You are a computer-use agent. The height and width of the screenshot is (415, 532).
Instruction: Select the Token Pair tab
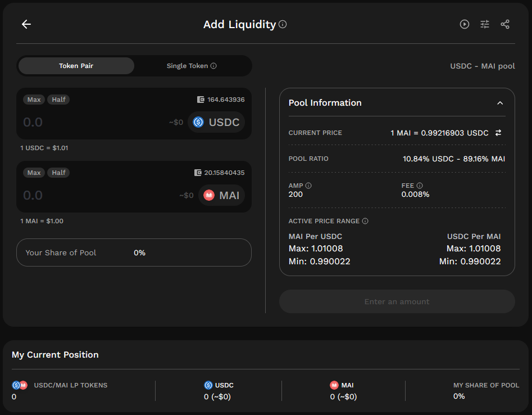point(75,66)
